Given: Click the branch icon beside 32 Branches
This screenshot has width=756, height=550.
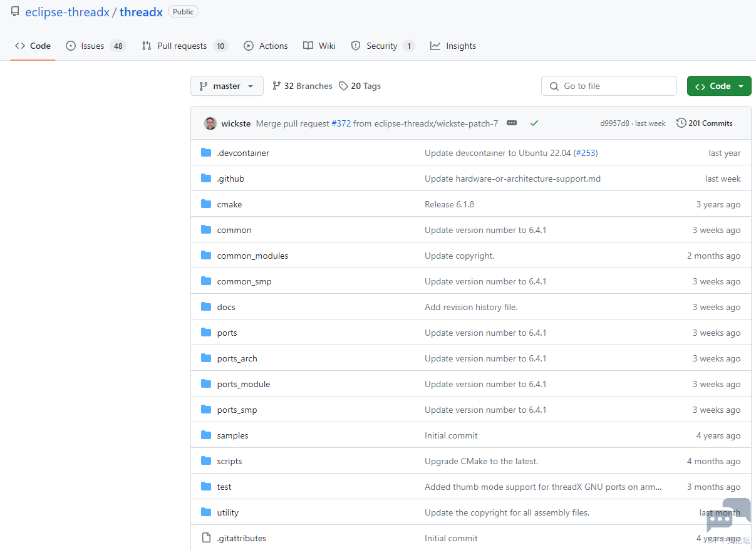Looking at the screenshot, I should coord(277,86).
